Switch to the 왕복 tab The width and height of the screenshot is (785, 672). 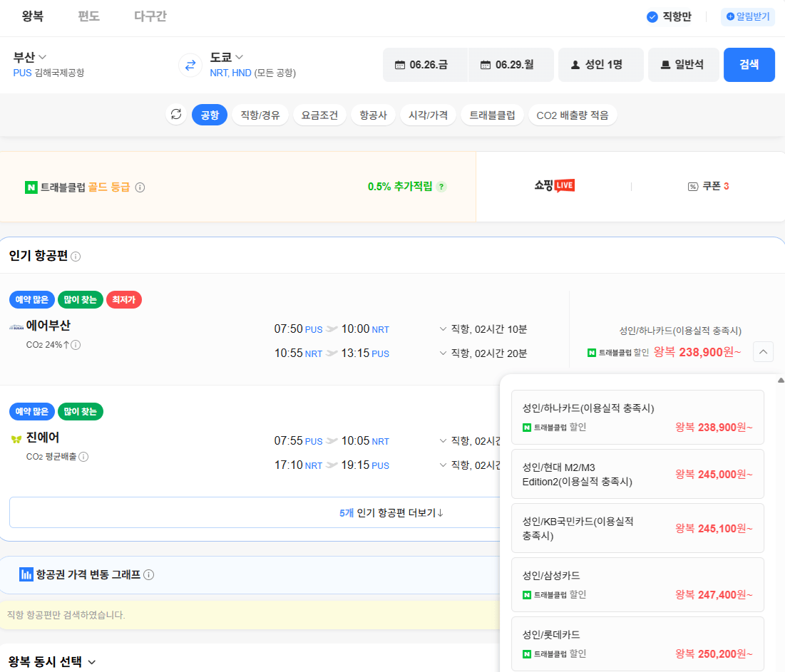(x=33, y=16)
